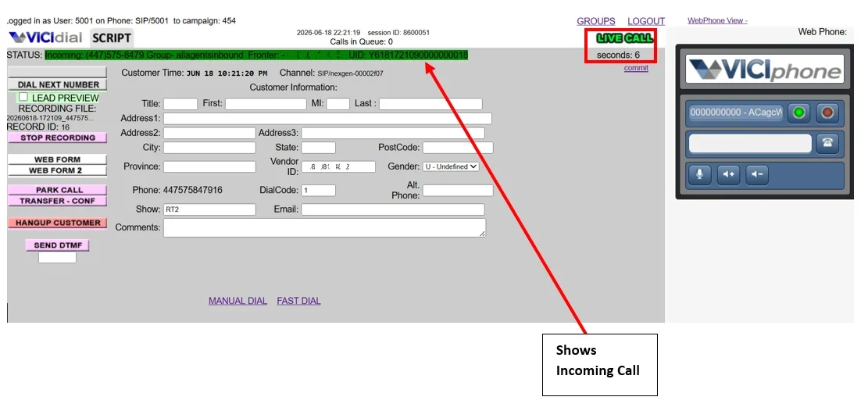Click the VICIdial logo
Viewport: 868px width, 404px height.
(x=45, y=38)
